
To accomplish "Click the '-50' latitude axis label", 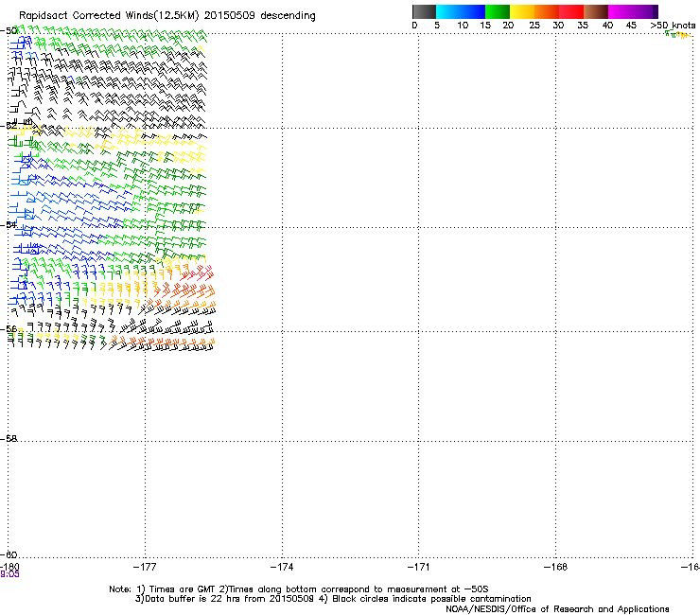I will pos(9,30).
